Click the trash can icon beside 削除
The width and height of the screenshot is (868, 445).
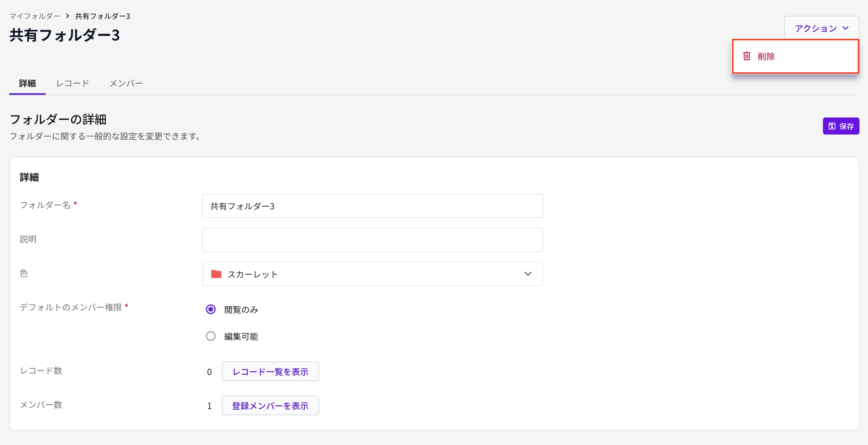[746, 56]
